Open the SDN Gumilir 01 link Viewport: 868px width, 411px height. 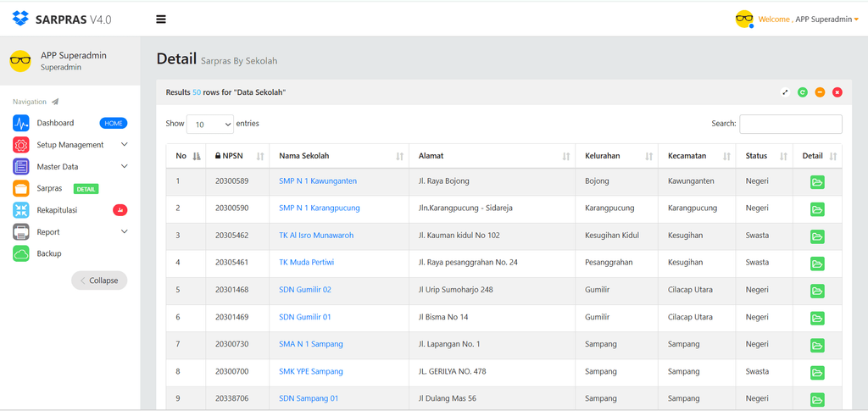pyautogui.click(x=305, y=317)
